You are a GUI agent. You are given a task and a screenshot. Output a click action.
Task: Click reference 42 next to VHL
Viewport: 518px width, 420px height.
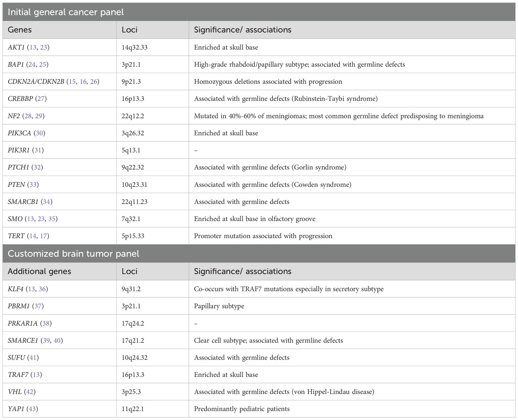tap(30, 392)
